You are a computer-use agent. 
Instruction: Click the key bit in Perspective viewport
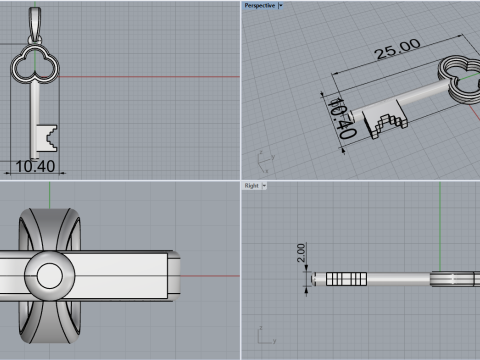point(385,119)
